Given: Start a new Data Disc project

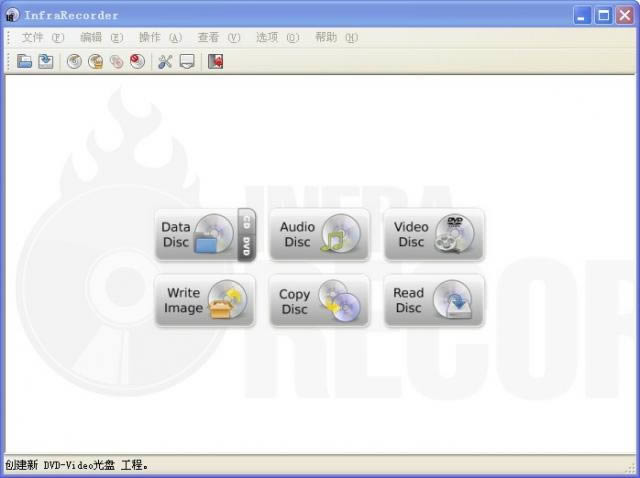Looking at the screenshot, I should coord(196,234).
